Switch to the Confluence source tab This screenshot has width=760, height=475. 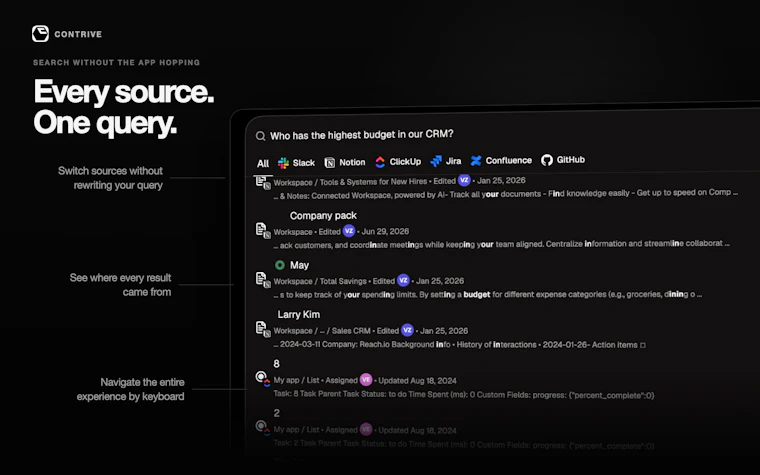click(501, 160)
